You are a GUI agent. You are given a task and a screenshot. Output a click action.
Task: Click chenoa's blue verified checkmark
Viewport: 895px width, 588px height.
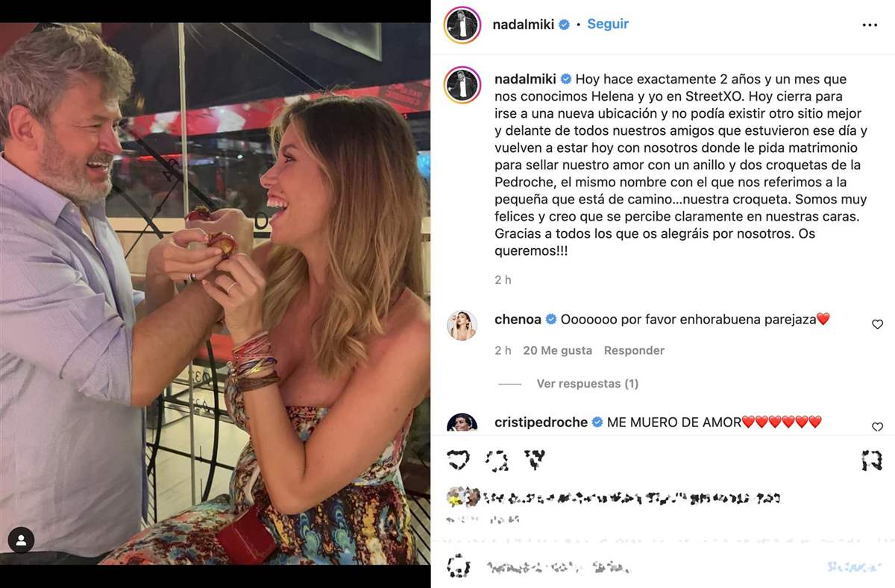pyautogui.click(x=551, y=319)
